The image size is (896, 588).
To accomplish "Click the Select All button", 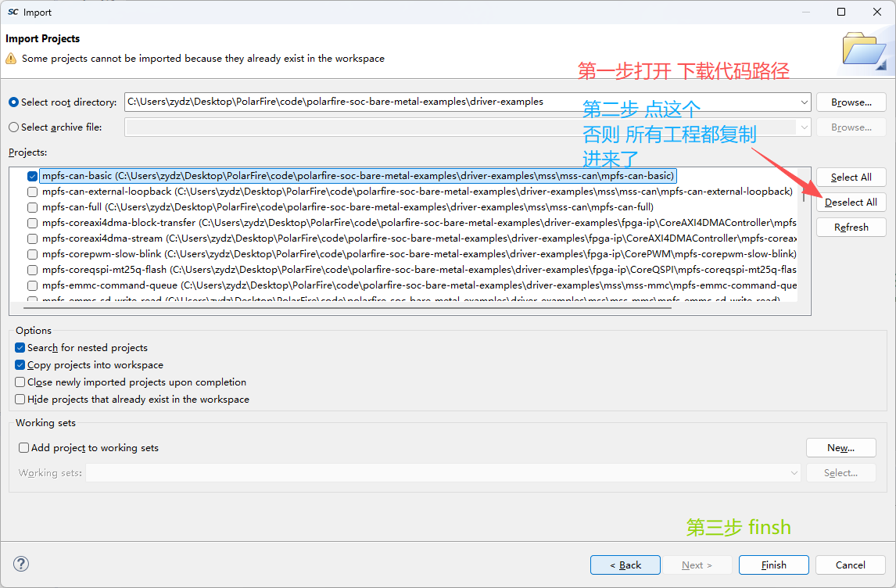I will tap(851, 177).
